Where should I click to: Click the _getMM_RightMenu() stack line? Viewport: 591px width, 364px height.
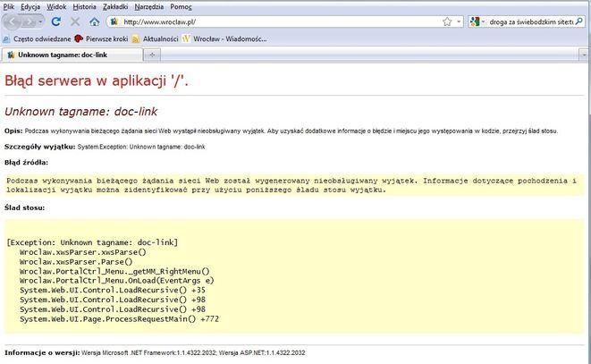click(114, 271)
